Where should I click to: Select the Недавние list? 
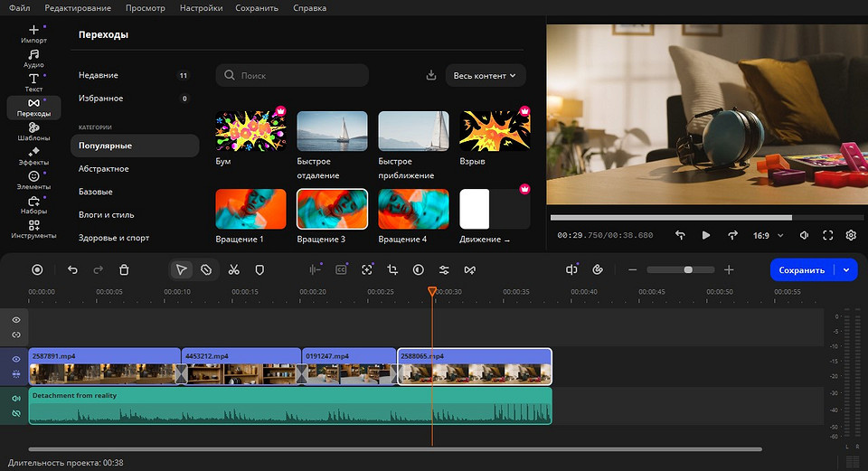point(135,75)
